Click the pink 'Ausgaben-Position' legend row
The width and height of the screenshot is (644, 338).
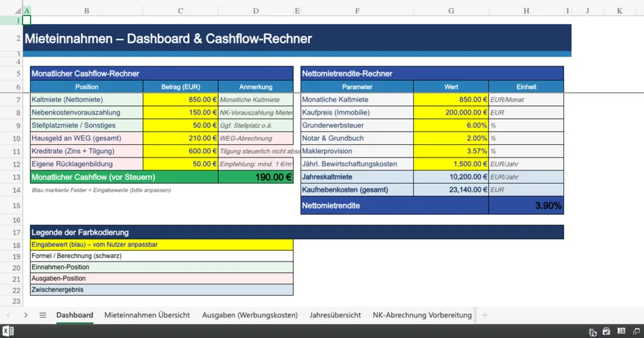(x=162, y=278)
